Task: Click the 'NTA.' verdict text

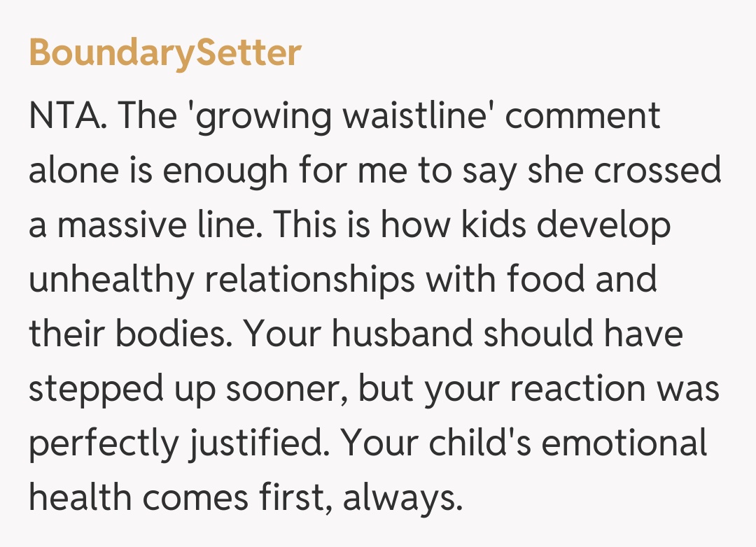Action: [x=67, y=116]
